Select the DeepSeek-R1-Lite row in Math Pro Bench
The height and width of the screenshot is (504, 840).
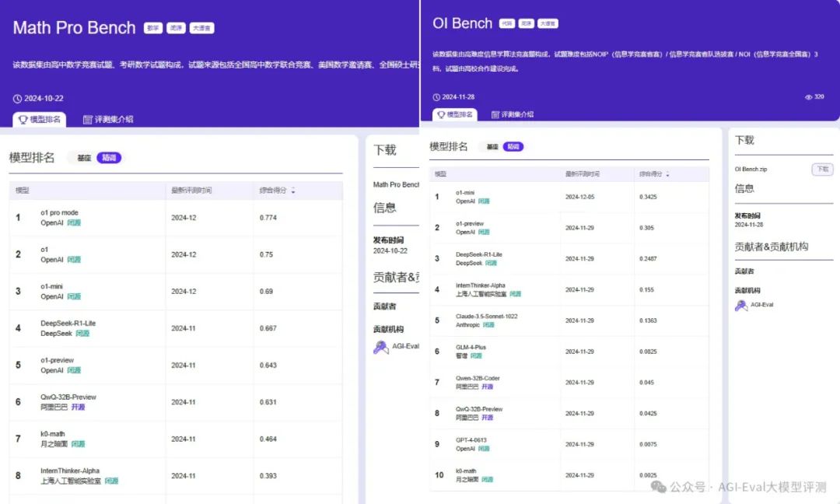[176, 329]
